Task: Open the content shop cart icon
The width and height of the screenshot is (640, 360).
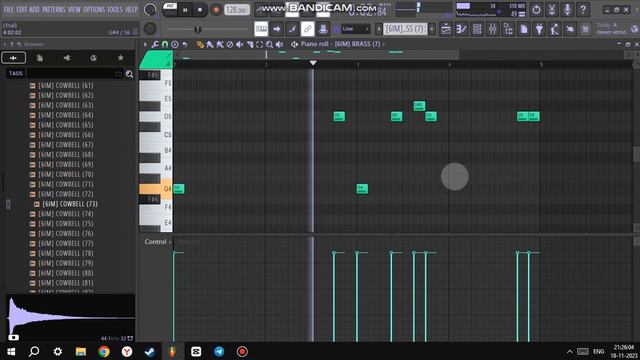Action: pos(586,29)
